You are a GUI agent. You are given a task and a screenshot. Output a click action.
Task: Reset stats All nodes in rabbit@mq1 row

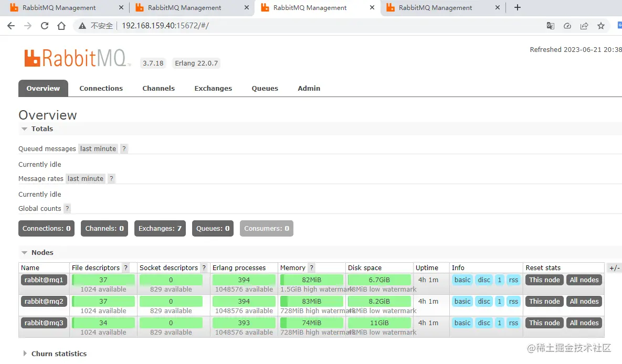[584, 280]
